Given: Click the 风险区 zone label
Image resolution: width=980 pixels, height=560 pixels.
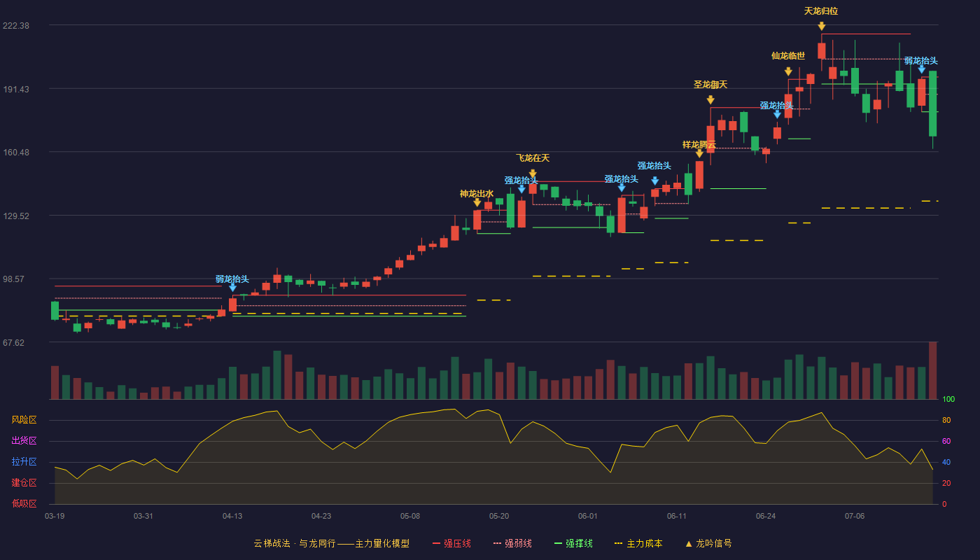Looking at the screenshot, I should pyautogui.click(x=24, y=420).
